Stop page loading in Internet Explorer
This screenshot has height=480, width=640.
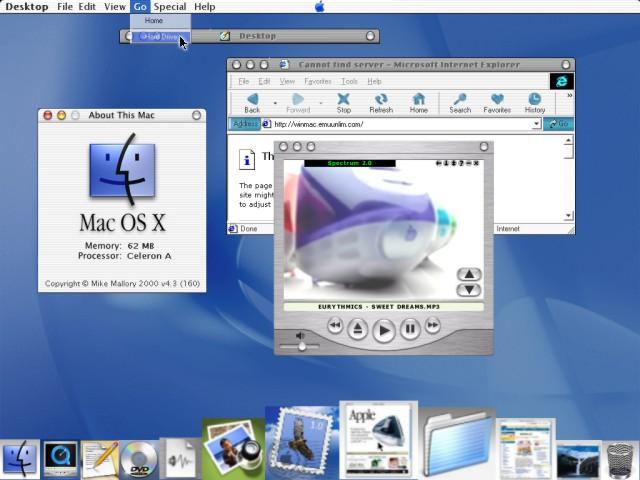tap(344, 103)
